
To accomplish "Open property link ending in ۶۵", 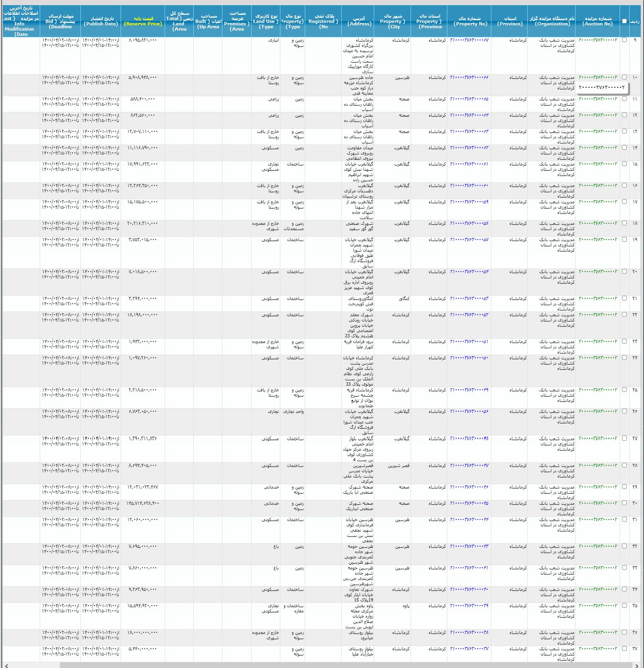I will coord(469,99).
